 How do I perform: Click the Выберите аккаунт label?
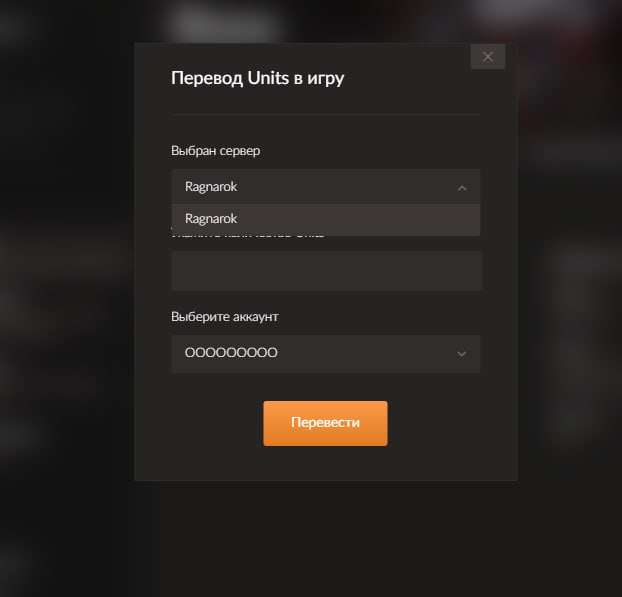coord(225,317)
